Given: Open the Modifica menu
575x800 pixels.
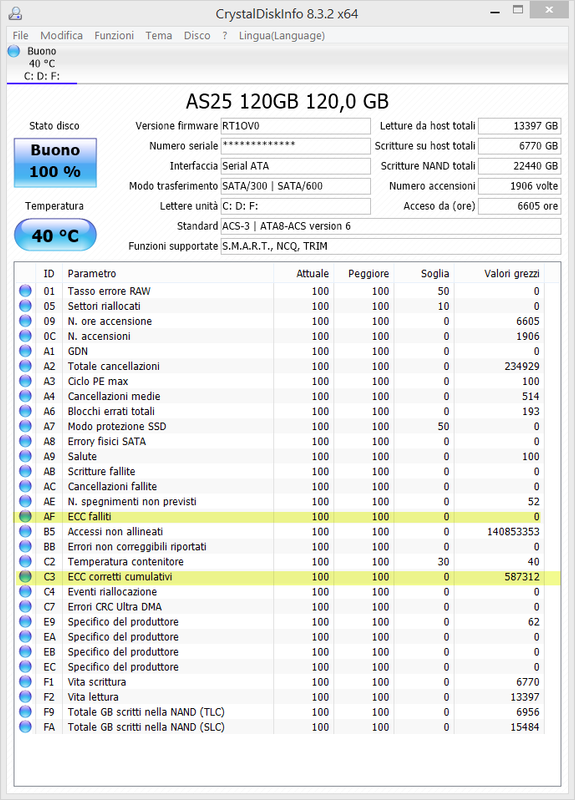Looking at the screenshot, I should [62, 36].
